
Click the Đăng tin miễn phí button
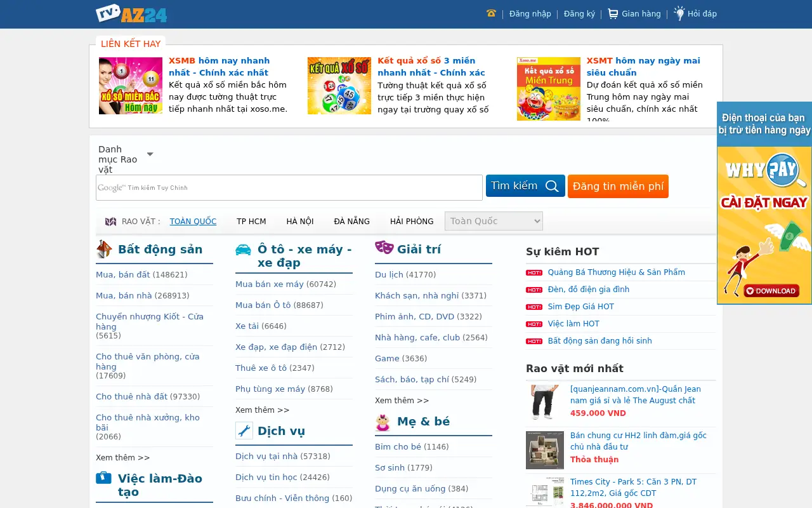[x=618, y=186]
